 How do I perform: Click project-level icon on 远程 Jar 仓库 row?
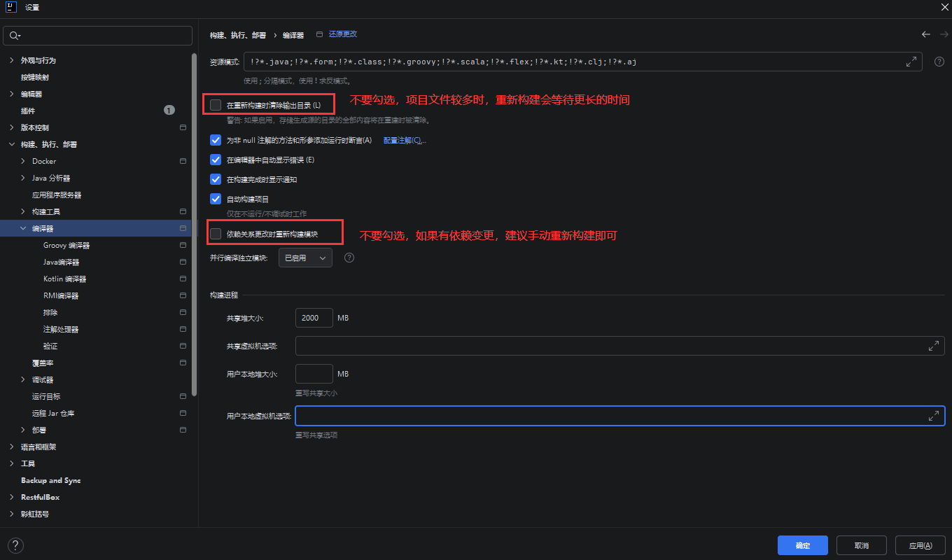(183, 413)
